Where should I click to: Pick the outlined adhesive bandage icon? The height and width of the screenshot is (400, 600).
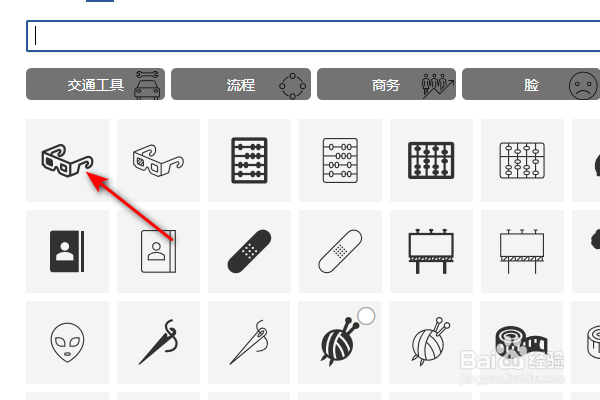pyautogui.click(x=340, y=251)
